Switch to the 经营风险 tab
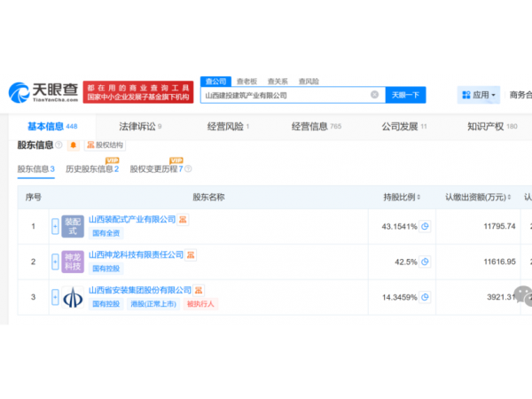Viewport: 532px width, 399px height. 228,127
